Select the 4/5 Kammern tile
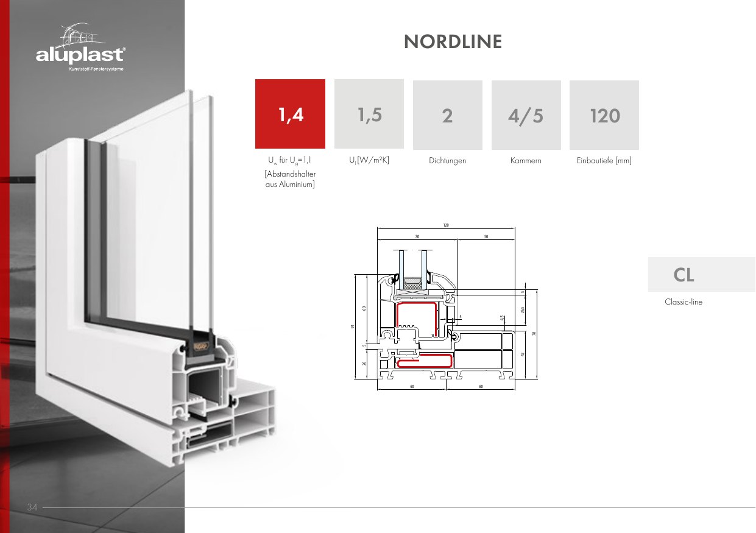Screen dimensions: 756x533 pos(526,115)
